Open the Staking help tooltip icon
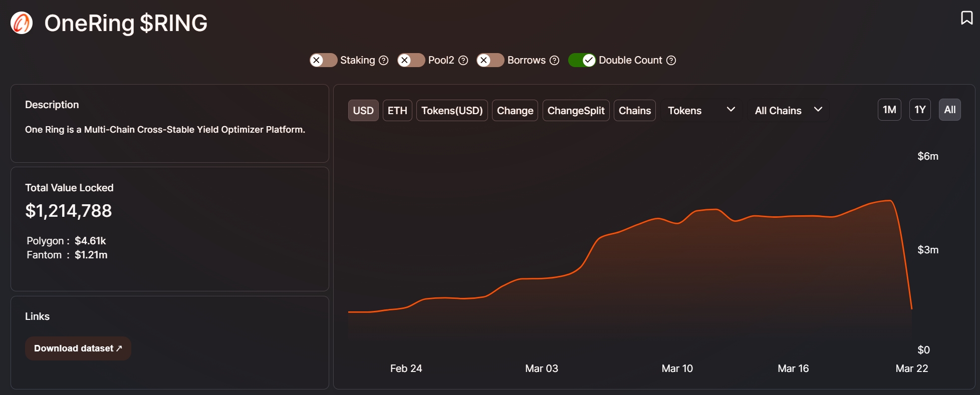Image resolution: width=980 pixels, height=395 pixels. (x=384, y=61)
